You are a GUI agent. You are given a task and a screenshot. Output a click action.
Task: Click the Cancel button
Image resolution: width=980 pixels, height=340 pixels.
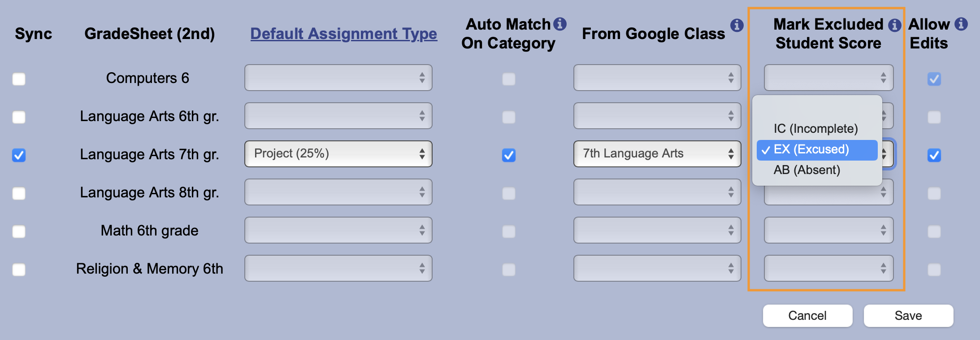[x=807, y=316]
